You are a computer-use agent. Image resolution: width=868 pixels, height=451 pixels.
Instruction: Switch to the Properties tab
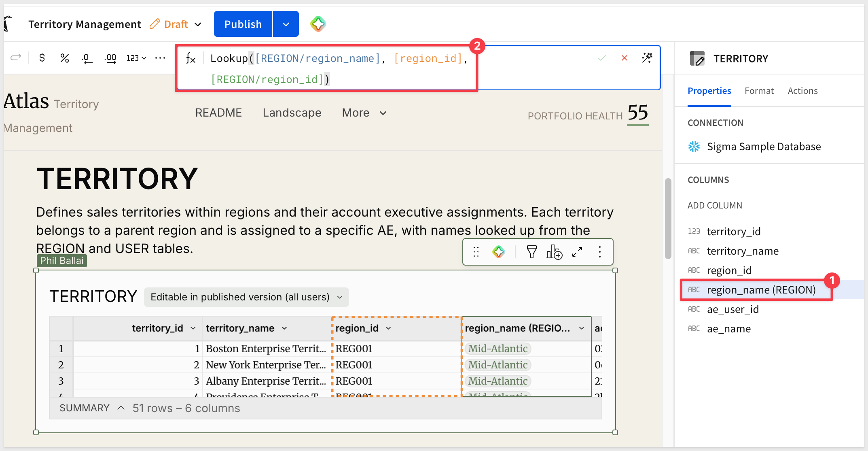coord(709,91)
